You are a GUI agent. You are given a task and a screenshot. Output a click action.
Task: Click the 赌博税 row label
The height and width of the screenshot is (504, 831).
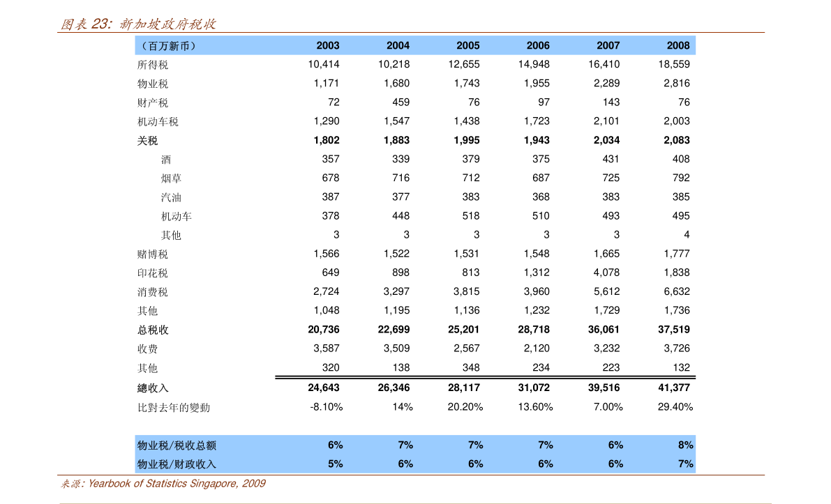tap(153, 254)
